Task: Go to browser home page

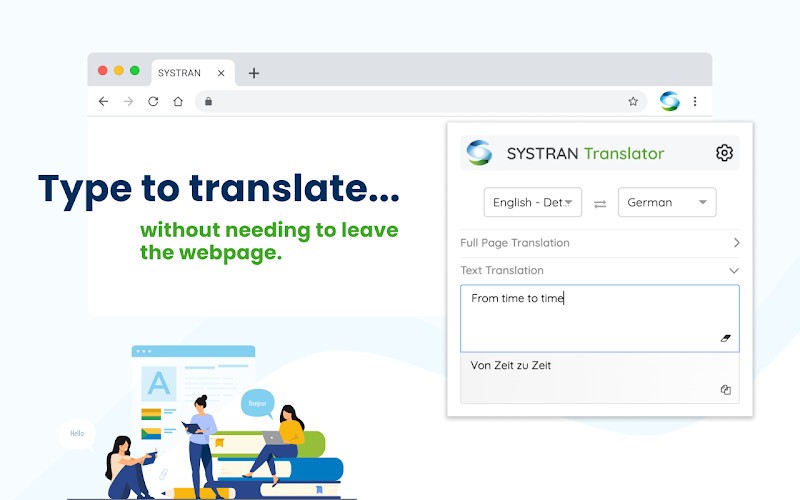Action: pos(178,101)
